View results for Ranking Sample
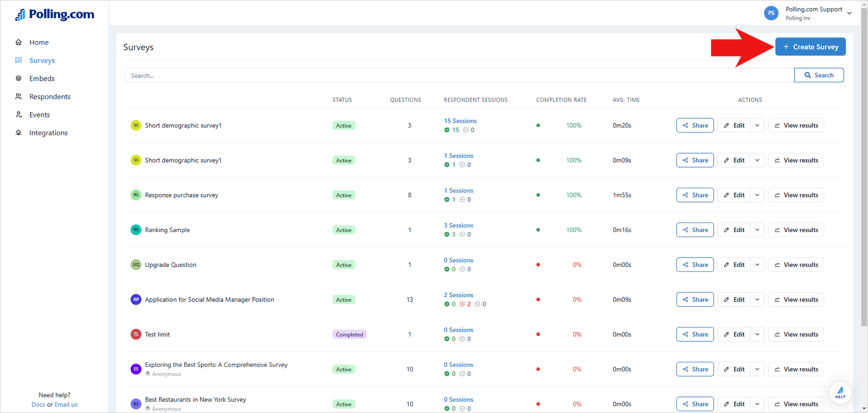 [x=796, y=230]
